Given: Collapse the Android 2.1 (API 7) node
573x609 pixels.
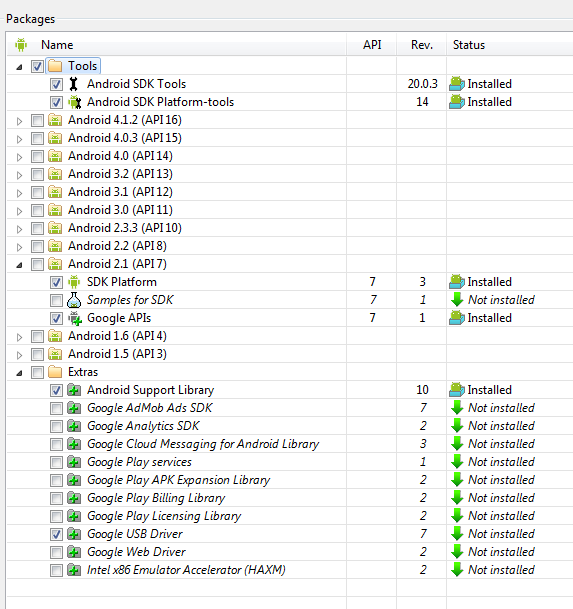Looking at the screenshot, I should click(19, 265).
